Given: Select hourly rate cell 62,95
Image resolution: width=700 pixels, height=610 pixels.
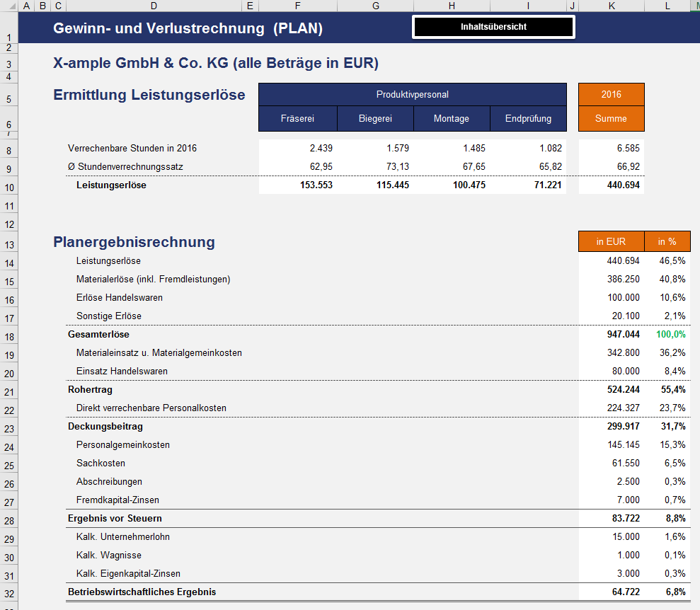Looking at the screenshot, I should tap(298, 166).
